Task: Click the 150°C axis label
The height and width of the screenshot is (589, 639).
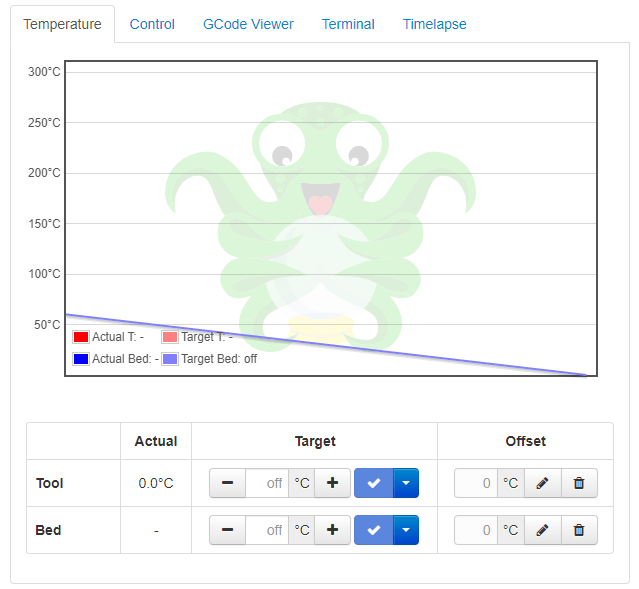Action: (44, 224)
